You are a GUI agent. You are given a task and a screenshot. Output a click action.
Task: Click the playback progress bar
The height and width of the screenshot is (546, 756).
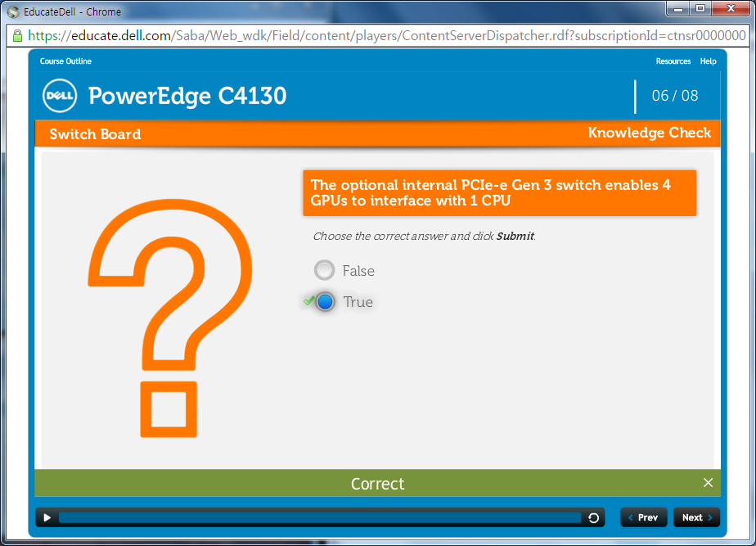pyautogui.click(x=319, y=517)
